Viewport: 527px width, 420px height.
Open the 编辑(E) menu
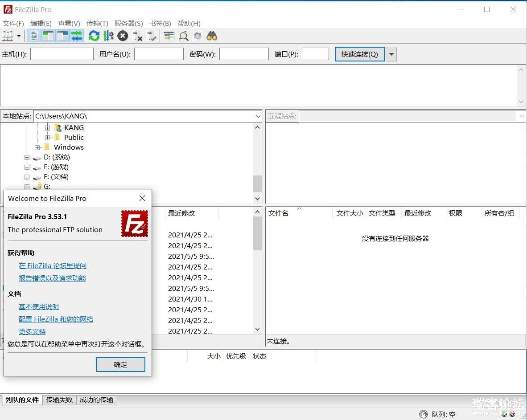point(41,24)
